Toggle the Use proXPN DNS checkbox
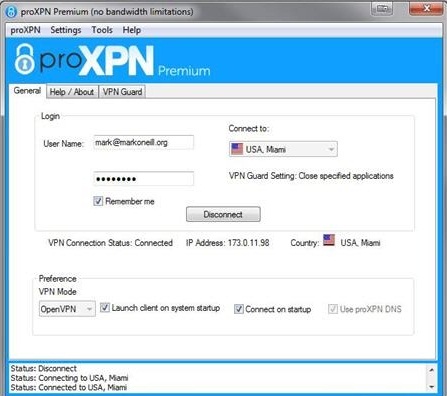 coord(333,309)
